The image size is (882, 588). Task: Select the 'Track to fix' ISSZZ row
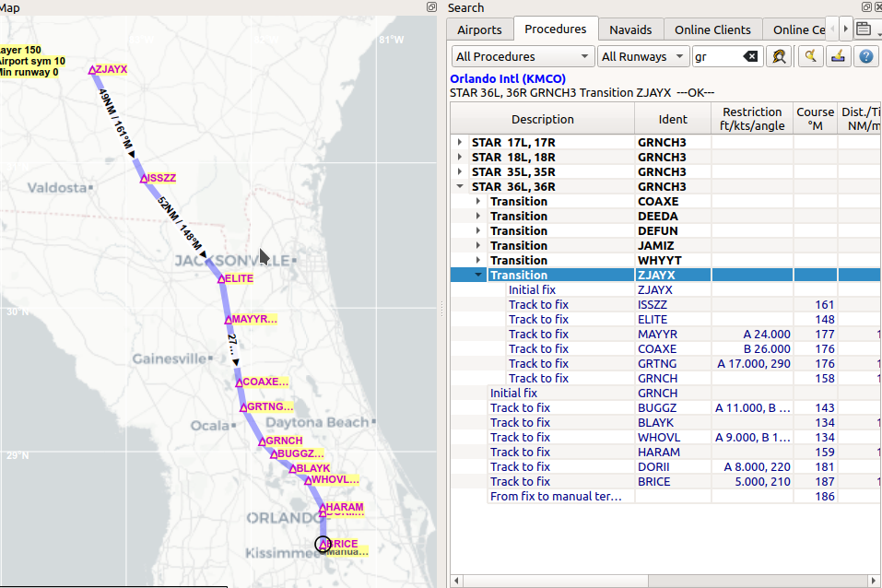[x=664, y=304]
